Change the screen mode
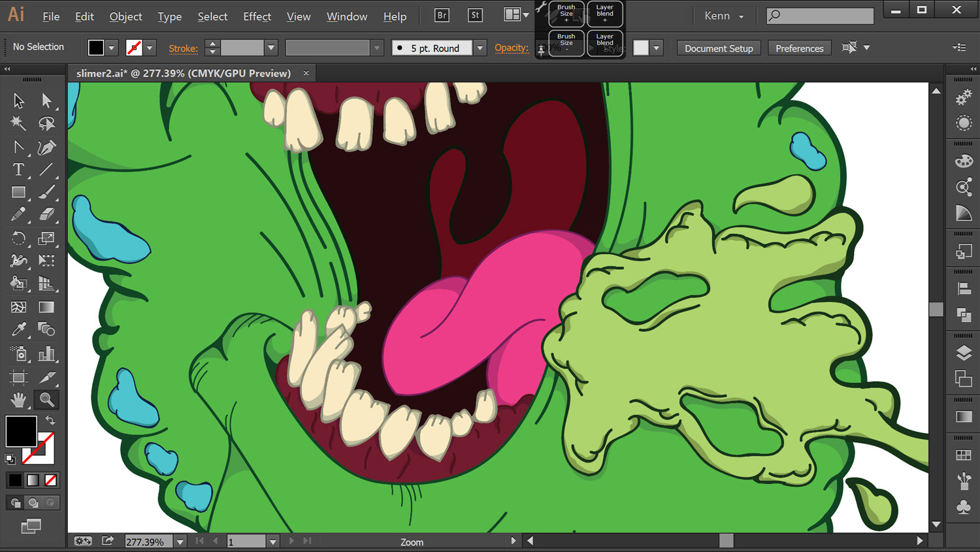Viewport: 980px width, 552px height. pyautogui.click(x=31, y=526)
